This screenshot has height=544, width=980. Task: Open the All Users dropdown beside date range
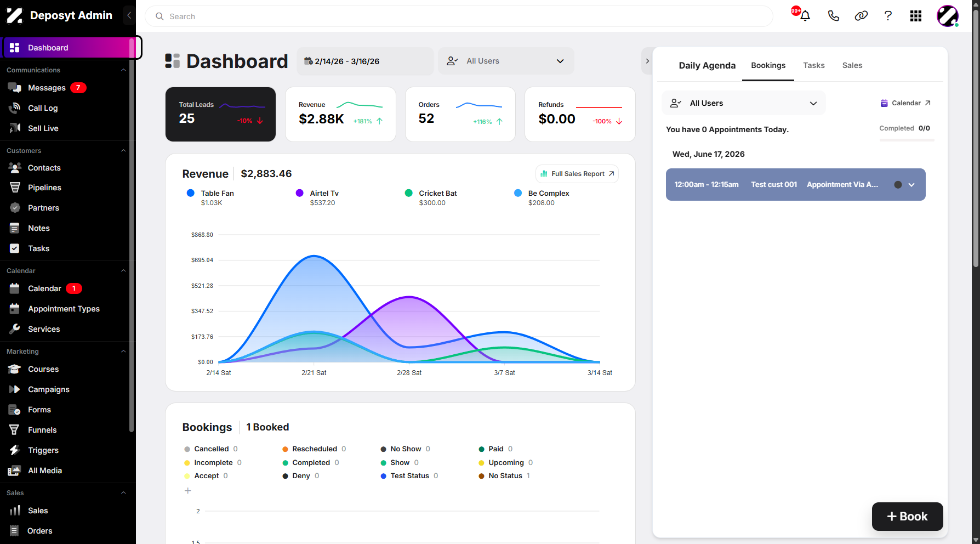(506, 61)
